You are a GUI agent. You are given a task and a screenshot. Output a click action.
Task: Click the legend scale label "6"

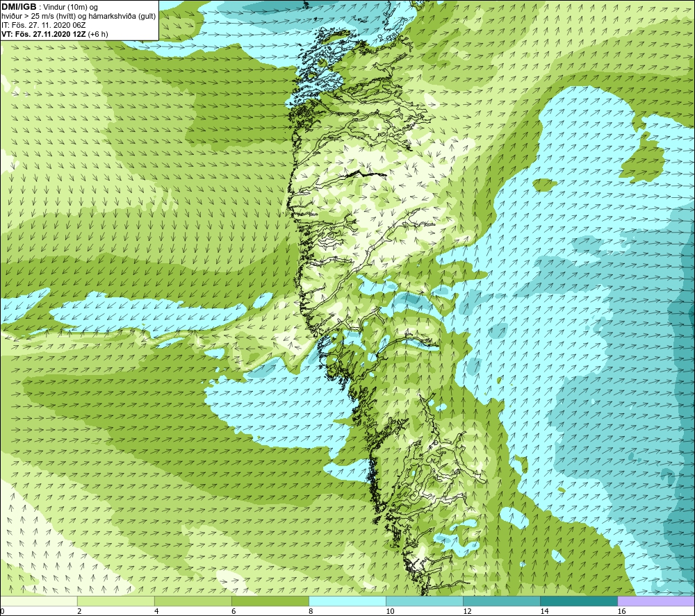[234, 611]
